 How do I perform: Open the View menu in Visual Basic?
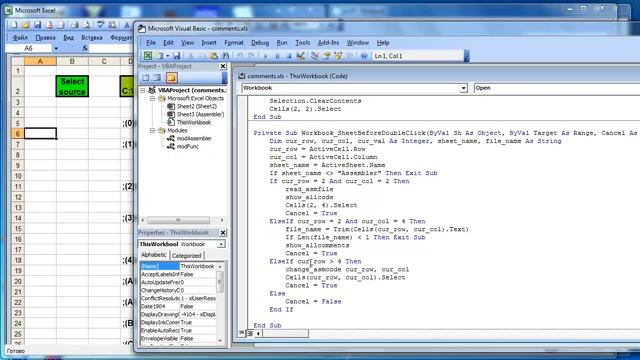pos(187,43)
